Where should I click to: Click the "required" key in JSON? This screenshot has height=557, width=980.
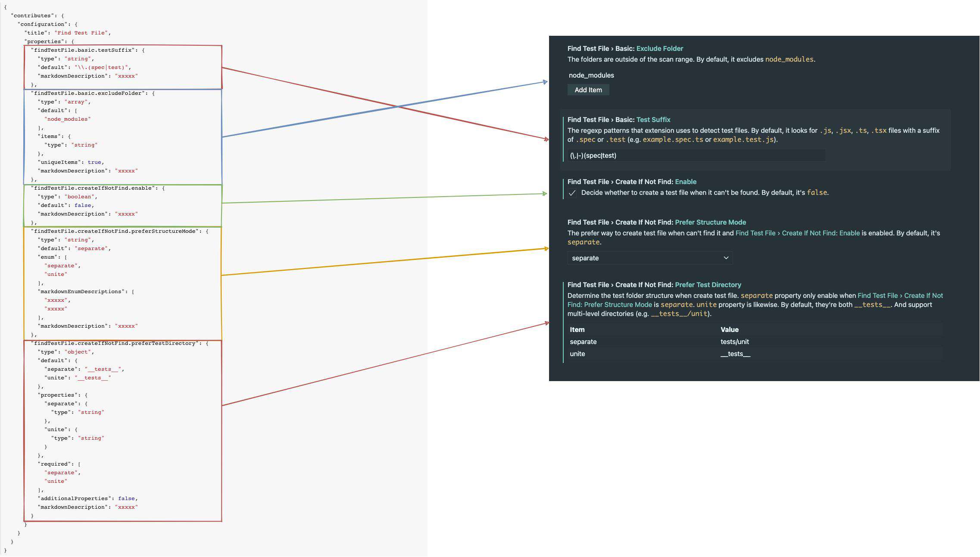point(54,464)
